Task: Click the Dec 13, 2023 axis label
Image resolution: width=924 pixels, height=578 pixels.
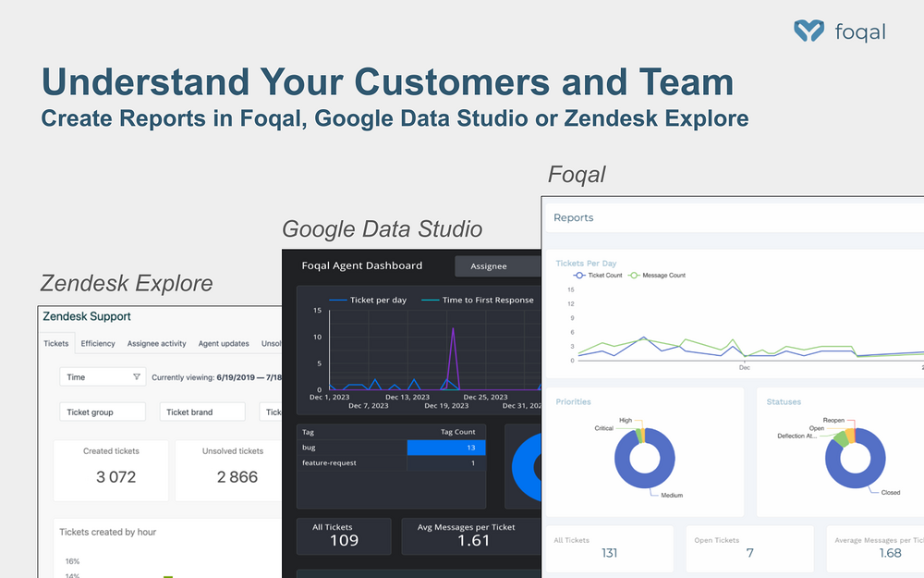Action: point(407,397)
